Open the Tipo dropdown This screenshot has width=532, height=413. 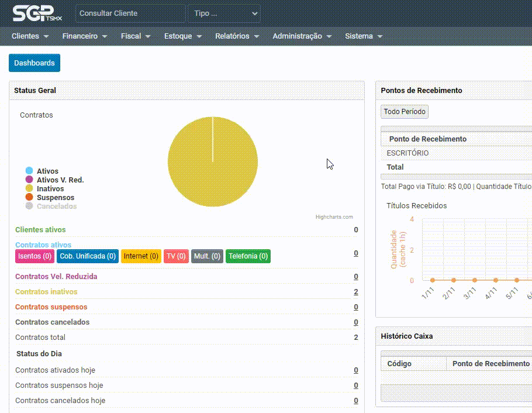click(224, 13)
